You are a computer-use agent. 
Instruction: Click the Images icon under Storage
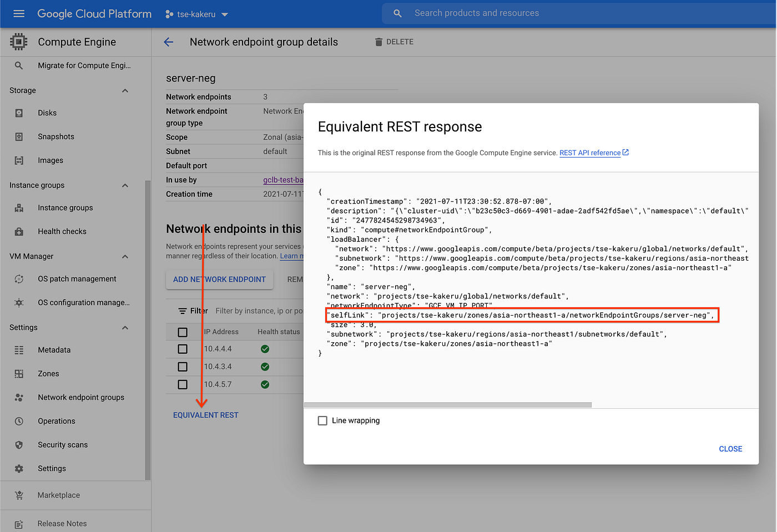coord(19,160)
